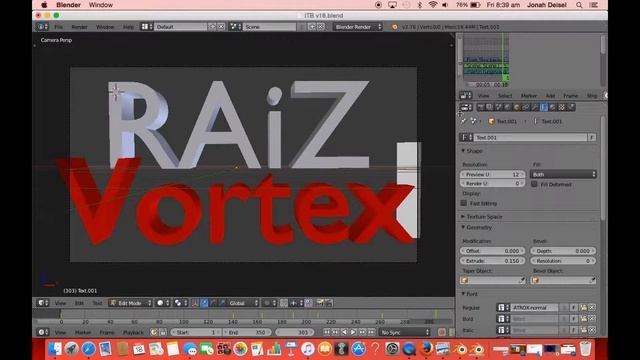Open the 3D viewport editor type selector
This screenshot has width=640, height=360.
[43, 303]
